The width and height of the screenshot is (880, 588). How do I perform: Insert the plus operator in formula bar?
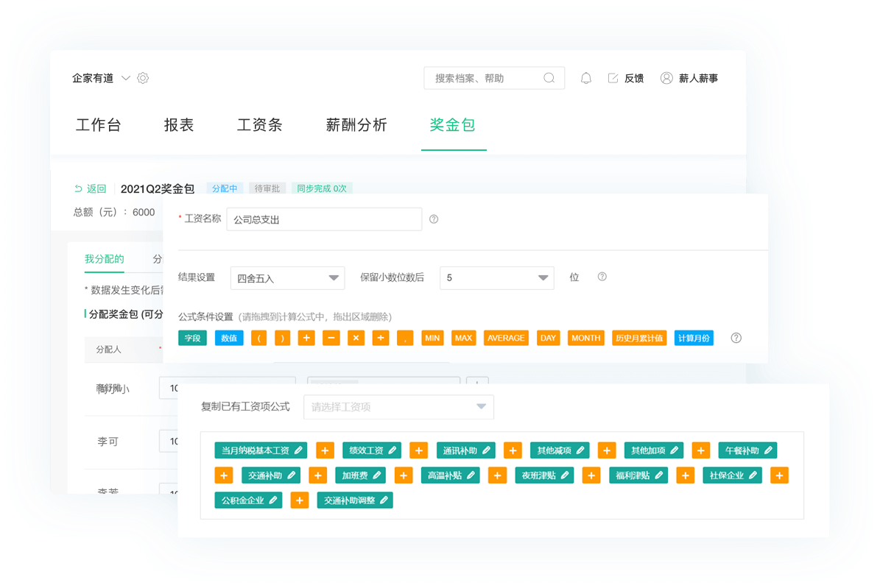click(x=306, y=338)
